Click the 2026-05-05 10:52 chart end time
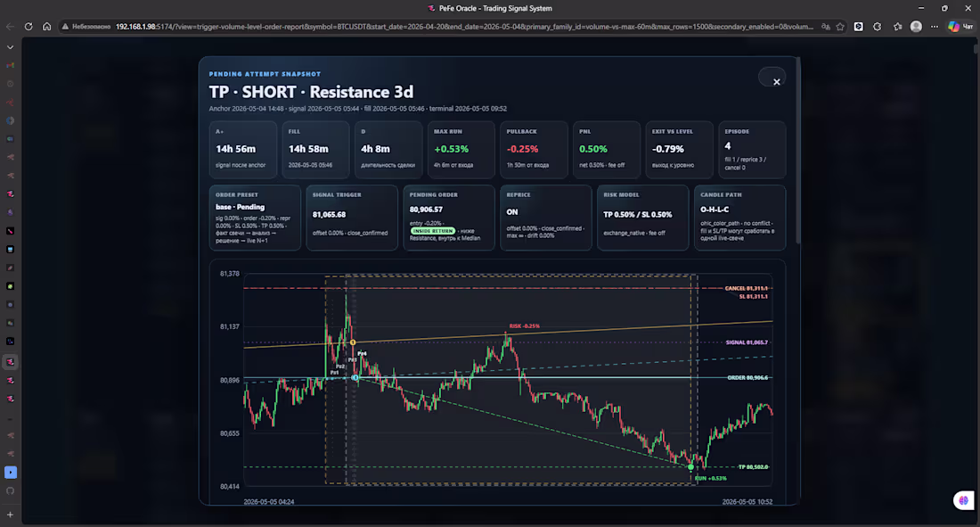 tap(747, 502)
